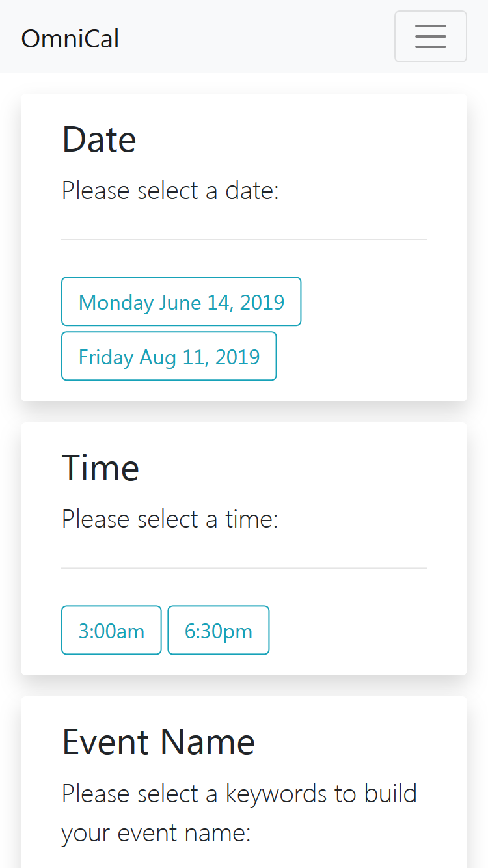
Task: Select Monday June 14, 2019 date
Action: point(181,301)
